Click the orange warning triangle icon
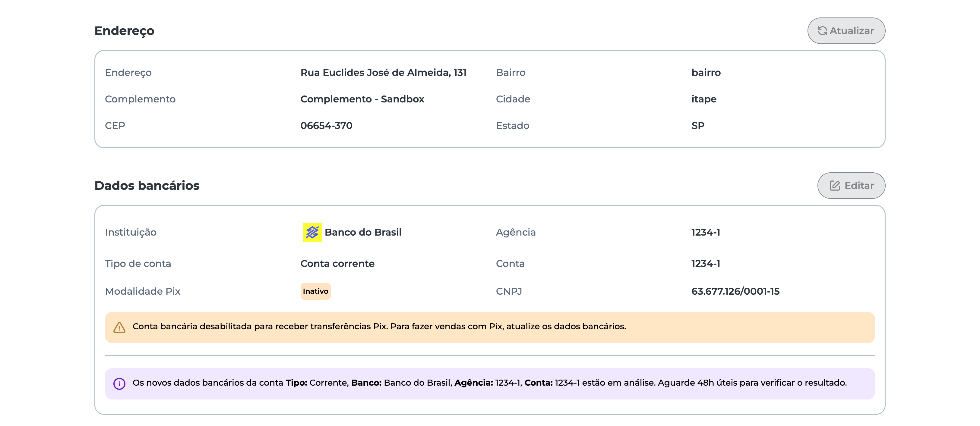 point(119,327)
